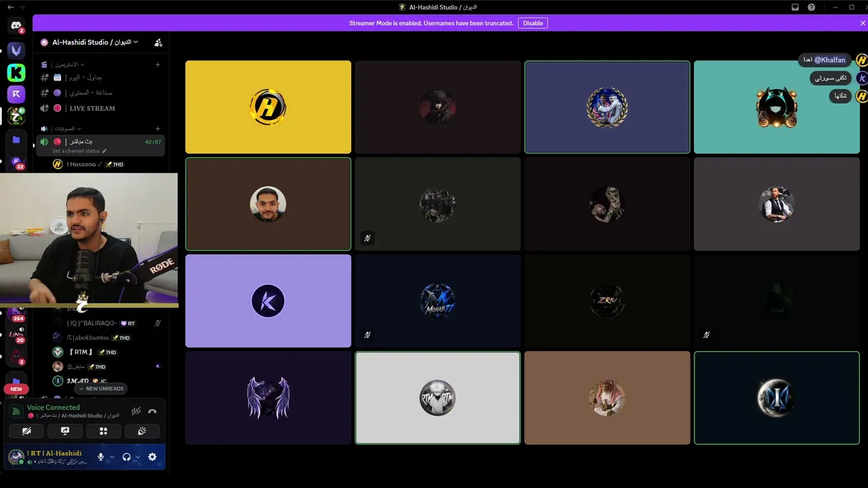Screen dimensions: 868x488
Task: Jump to NEW UNREADS below
Action: tap(101, 388)
